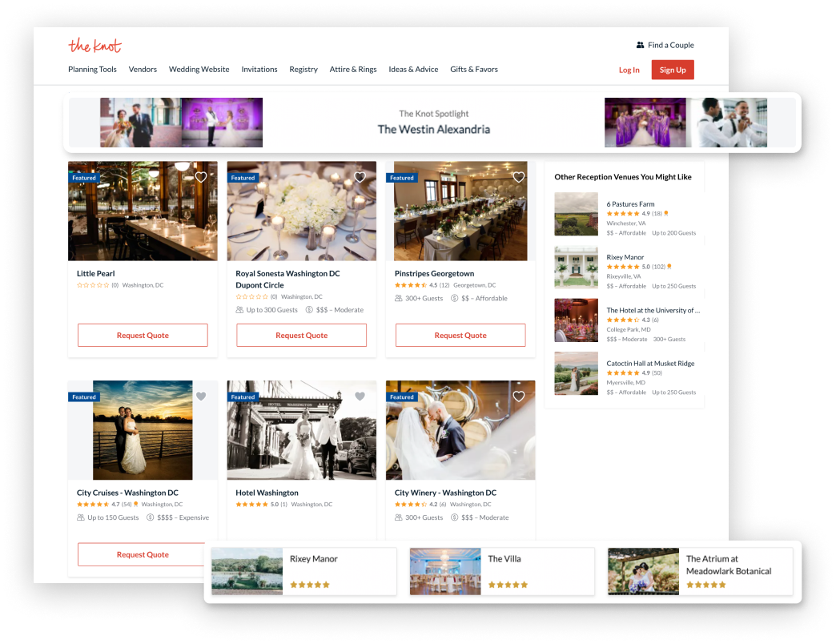836x644 pixels.
Task: Open the Registry menu
Action: click(303, 70)
